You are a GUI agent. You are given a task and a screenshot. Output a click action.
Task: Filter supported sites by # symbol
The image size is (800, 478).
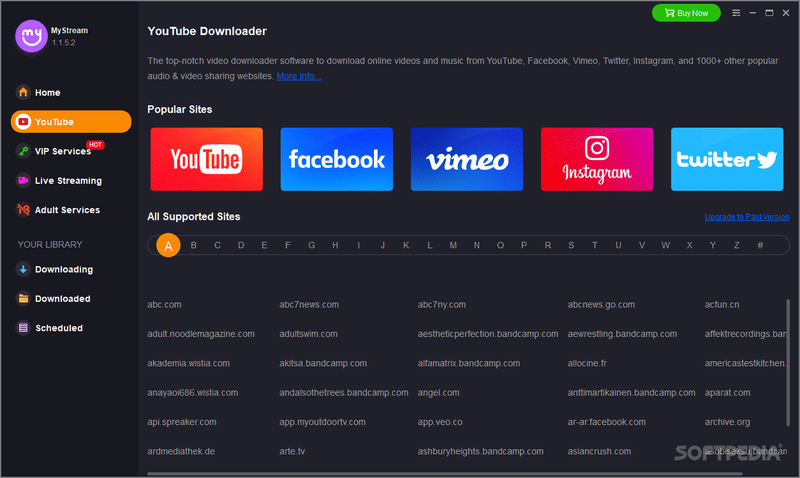[760, 245]
